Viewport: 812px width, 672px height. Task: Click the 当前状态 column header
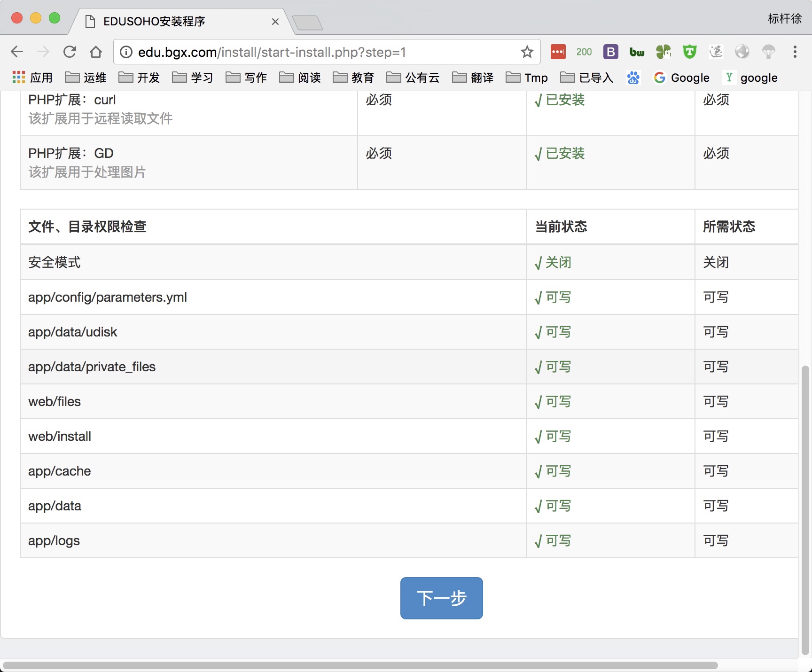561,227
